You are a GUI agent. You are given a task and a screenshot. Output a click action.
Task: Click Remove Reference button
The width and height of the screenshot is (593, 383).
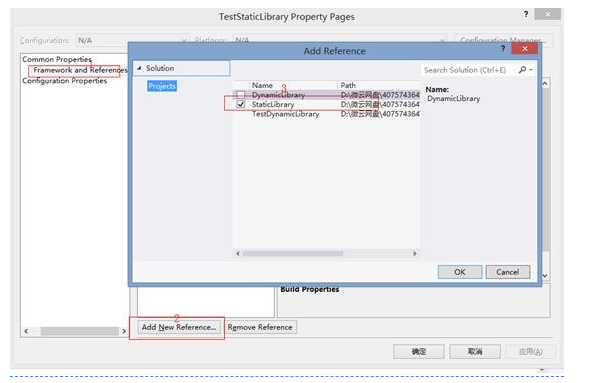(x=260, y=327)
